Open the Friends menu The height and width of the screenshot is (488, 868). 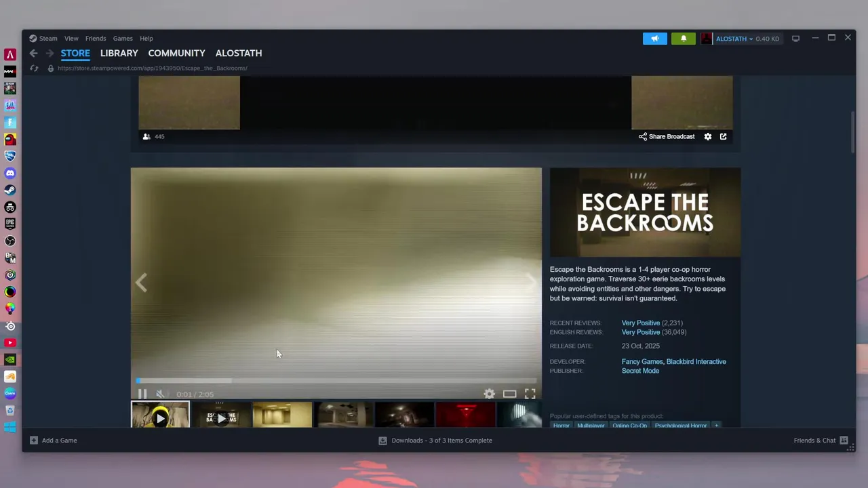point(96,39)
